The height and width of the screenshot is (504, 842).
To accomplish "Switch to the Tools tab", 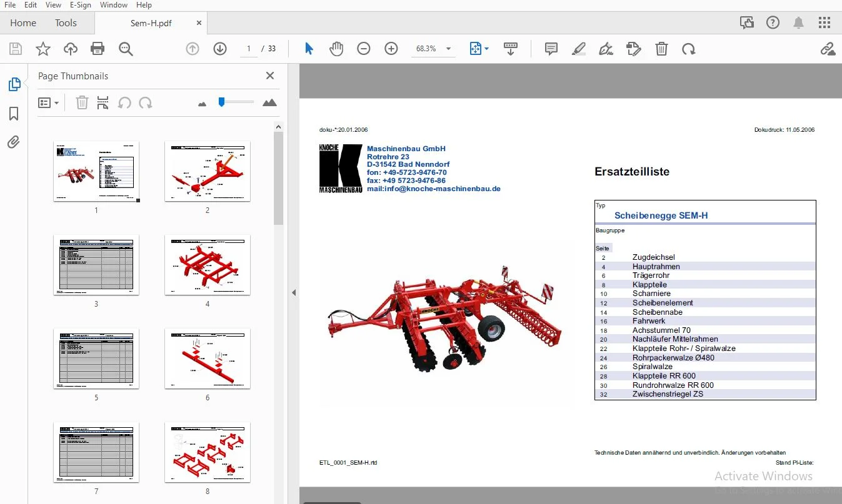I will coord(66,23).
